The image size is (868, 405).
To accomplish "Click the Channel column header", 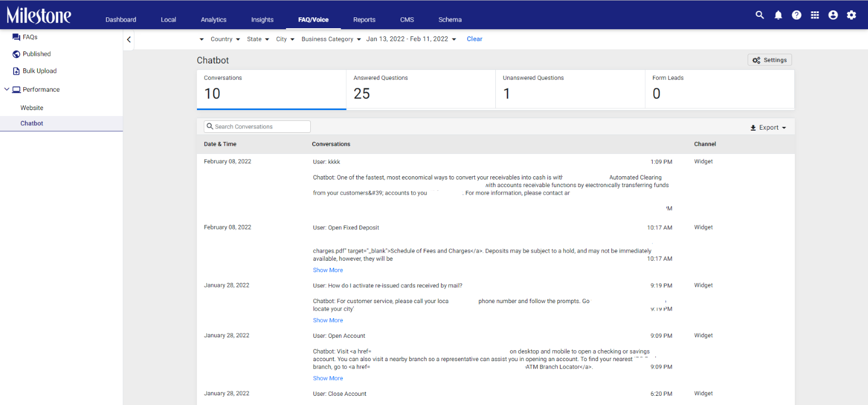I will (705, 144).
